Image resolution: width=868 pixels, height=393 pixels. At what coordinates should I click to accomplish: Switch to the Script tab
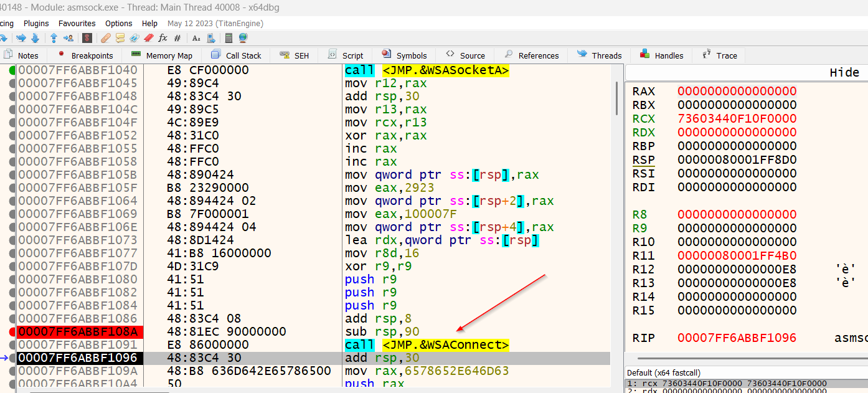click(346, 55)
